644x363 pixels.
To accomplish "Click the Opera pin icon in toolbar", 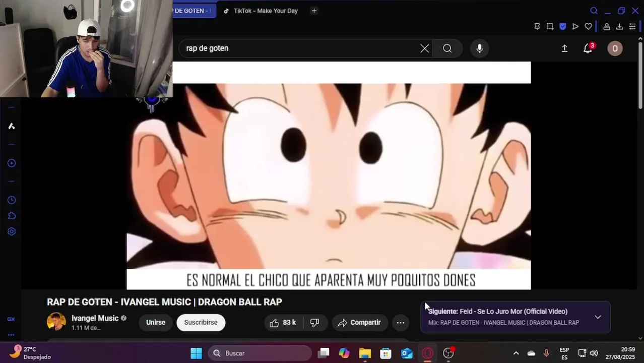I will tap(537, 27).
